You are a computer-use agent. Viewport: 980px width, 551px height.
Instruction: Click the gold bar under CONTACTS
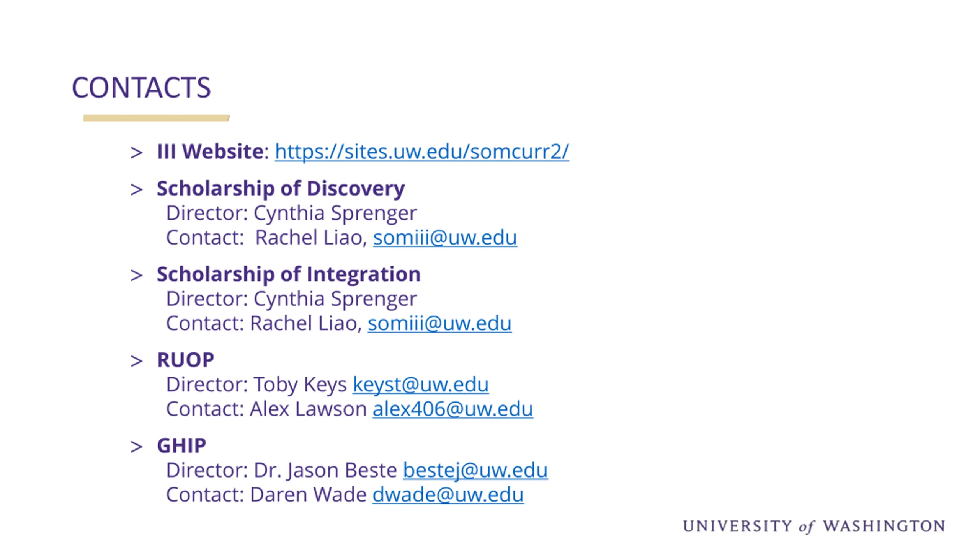[156, 118]
